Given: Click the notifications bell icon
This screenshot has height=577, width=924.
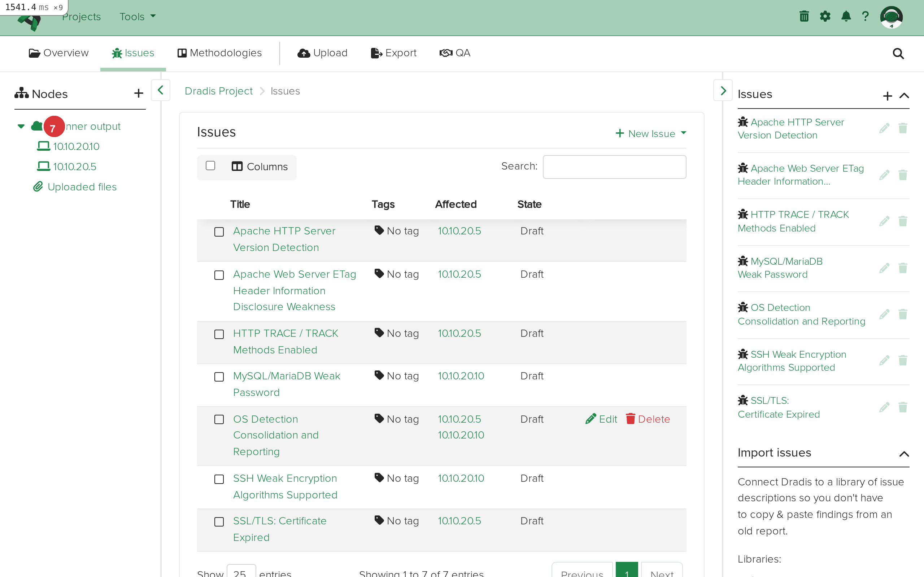Looking at the screenshot, I should (846, 16).
